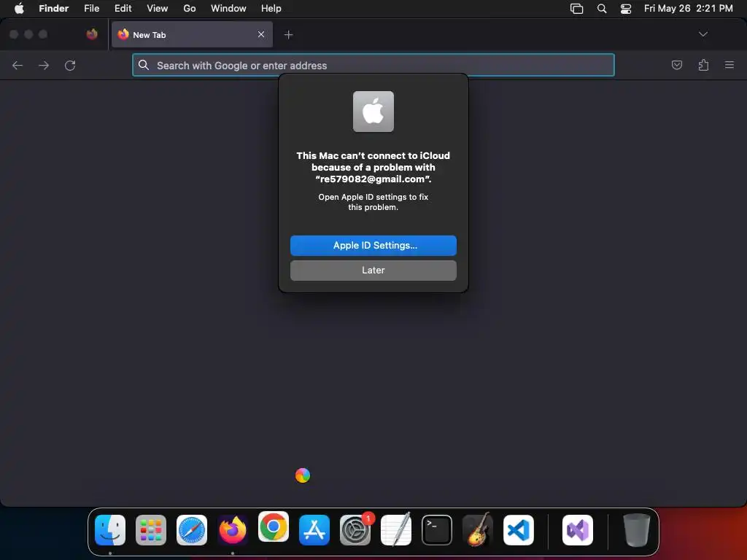Select the New Tab tab in Firefox
This screenshot has height=560, width=747.
click(x=192, y=34)
